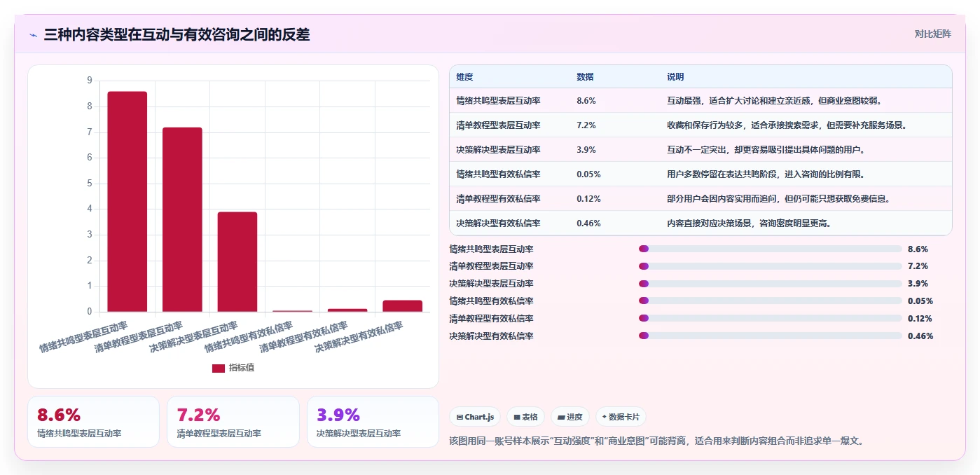The image size is (980, 475).
Task: Click the 0.05% value in the table
Action: (588, 174)
